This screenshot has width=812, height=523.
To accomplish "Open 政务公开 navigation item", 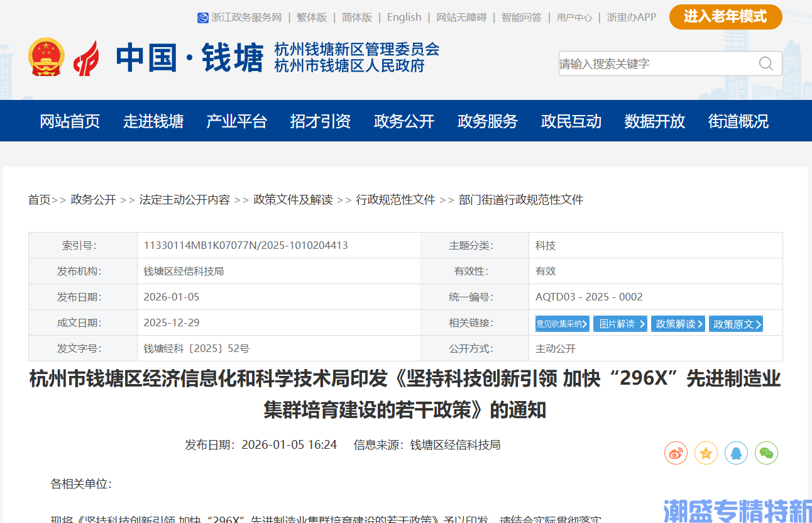I will (404, 121).
